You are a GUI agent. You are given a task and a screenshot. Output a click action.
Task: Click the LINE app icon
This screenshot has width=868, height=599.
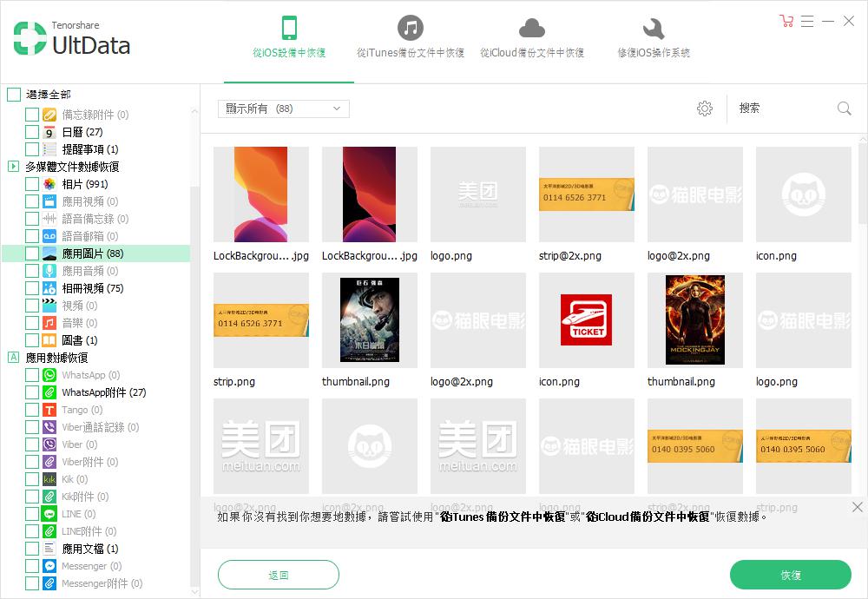49,514
